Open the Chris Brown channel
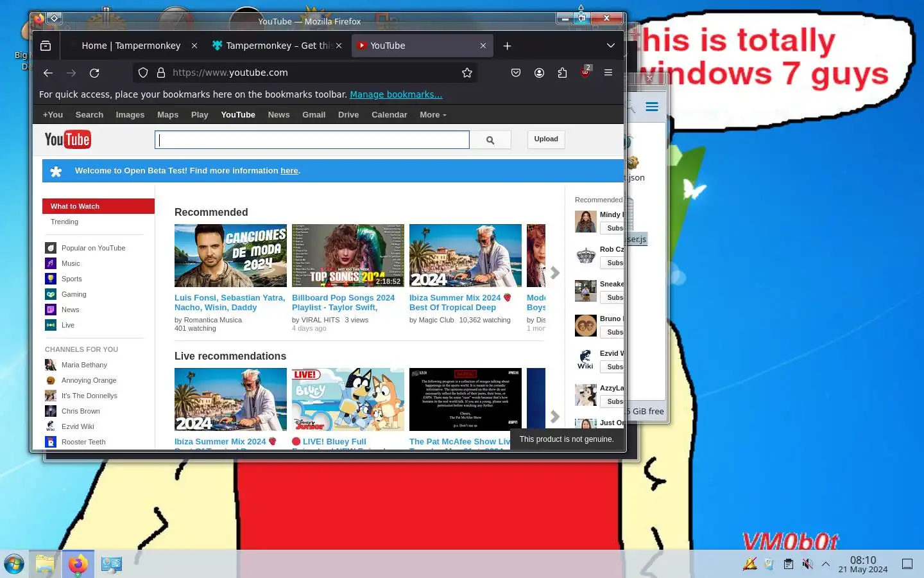The image size is (924, 578). coord(81,411)
